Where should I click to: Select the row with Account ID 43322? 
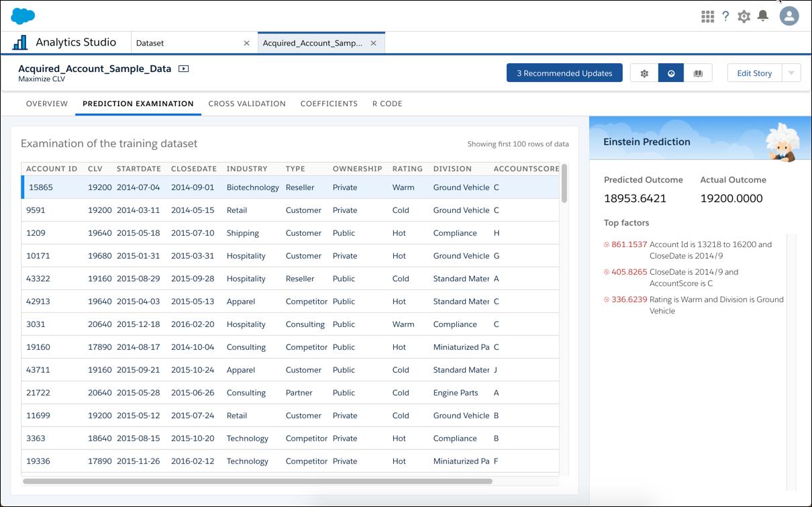pos(291,279)
